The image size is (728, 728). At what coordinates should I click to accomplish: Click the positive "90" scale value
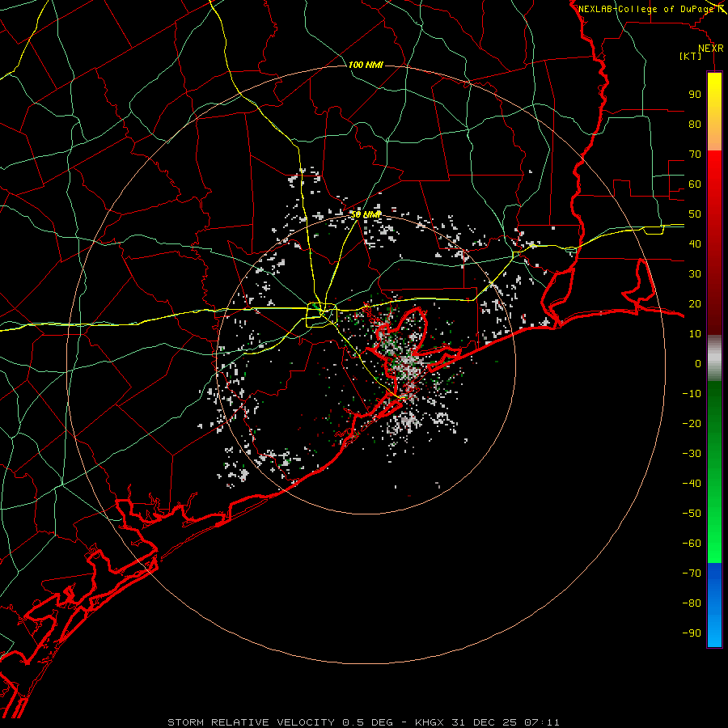click(695, 95)
